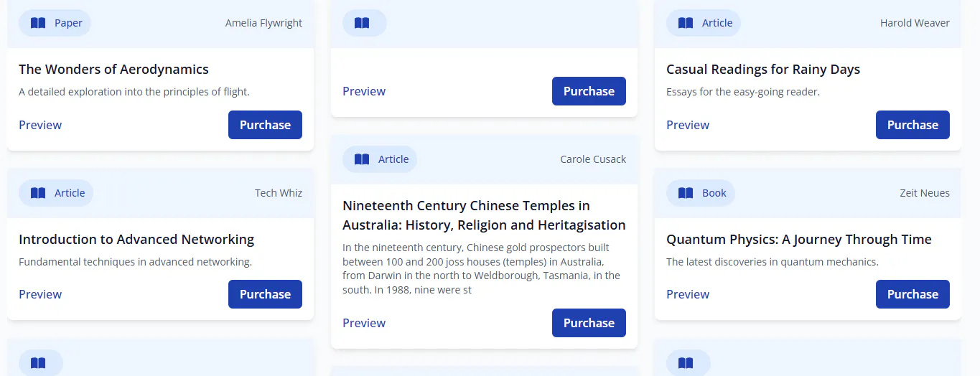Click the book icon on the untitled top-middle card
Viewport: 980px width, 376px height.
click(x=362, y=23)
